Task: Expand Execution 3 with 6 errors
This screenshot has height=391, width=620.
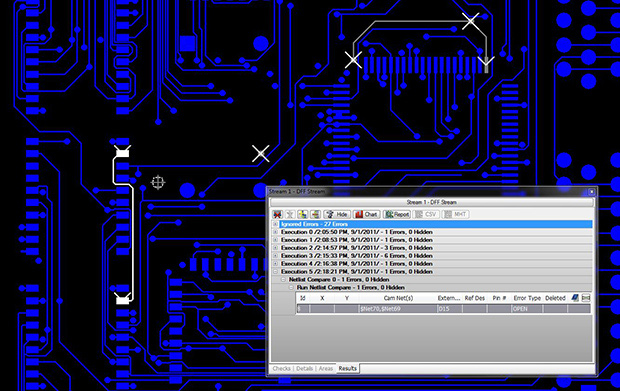Action: coord(276,256)
